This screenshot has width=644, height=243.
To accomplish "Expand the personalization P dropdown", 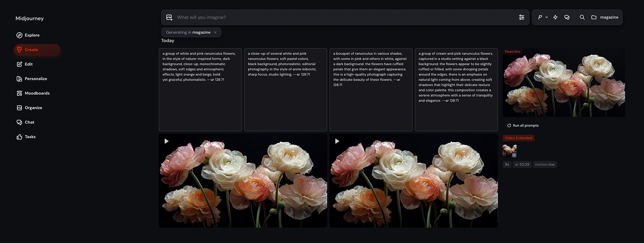I will pos(543,17).
